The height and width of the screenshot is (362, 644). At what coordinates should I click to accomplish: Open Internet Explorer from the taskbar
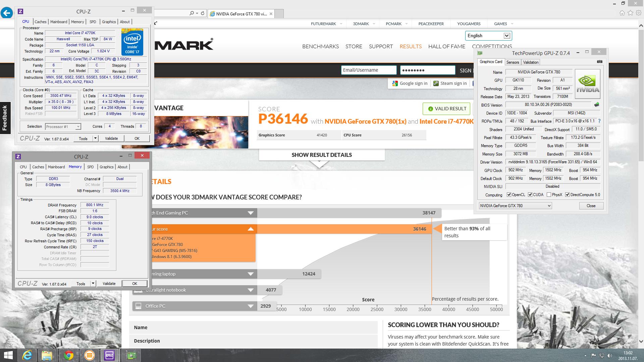tap(27, 355)
